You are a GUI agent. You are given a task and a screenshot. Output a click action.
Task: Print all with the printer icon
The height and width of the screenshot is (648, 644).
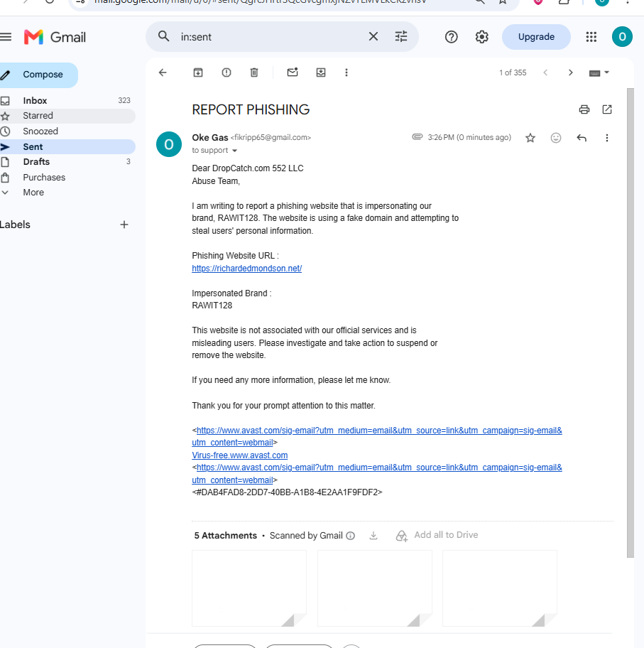coord(584,109)
